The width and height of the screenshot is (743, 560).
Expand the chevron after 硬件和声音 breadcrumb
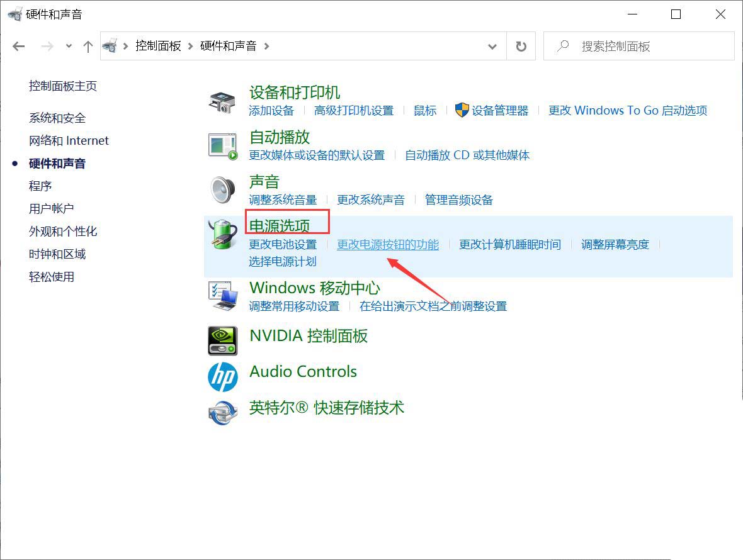click(267, 46)
